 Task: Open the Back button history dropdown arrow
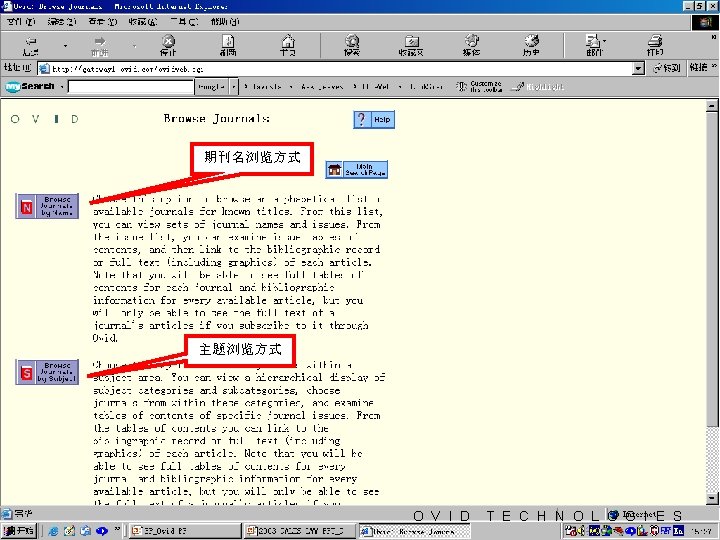click(65, 46)
